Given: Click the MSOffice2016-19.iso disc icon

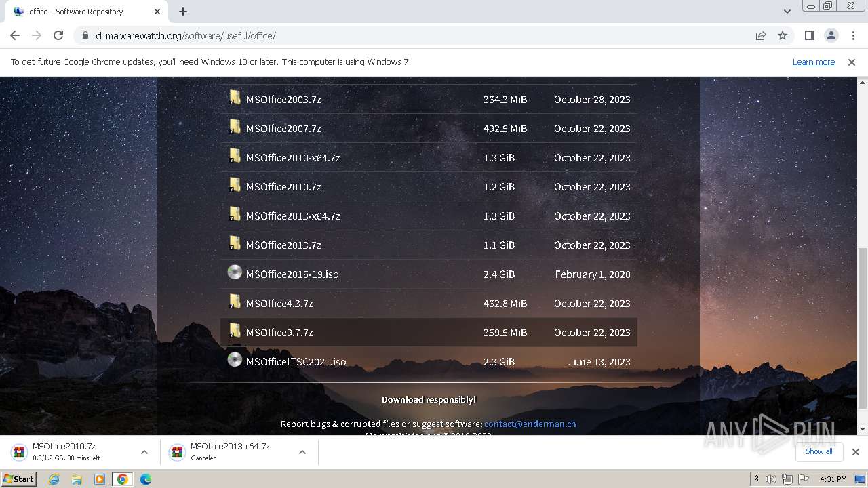Looking at the screenshot, I should tap(235, 272).
